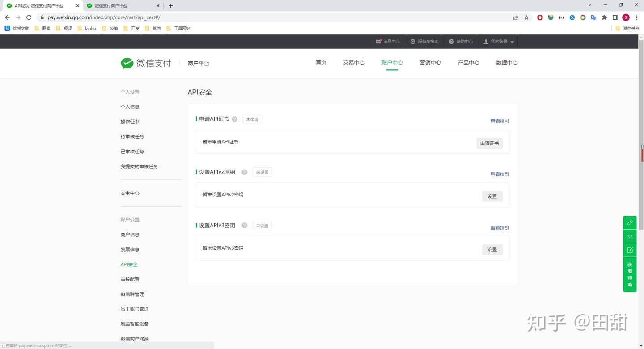Image resolution: width=644 pixels, height=349 pixels.
Task: Bookmark this page with the star icon
Action: pyautogui.click(x=527, y=17)
